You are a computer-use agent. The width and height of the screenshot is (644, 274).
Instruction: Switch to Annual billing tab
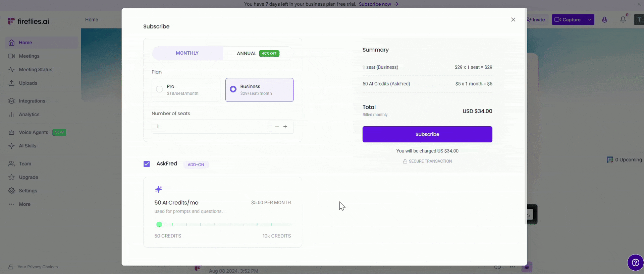pyautogui.click(x=258, y=53)
